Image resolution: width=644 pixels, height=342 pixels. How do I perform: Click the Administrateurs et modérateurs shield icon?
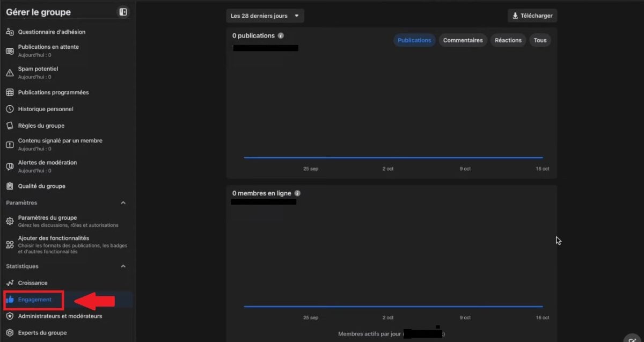(10, 316)
